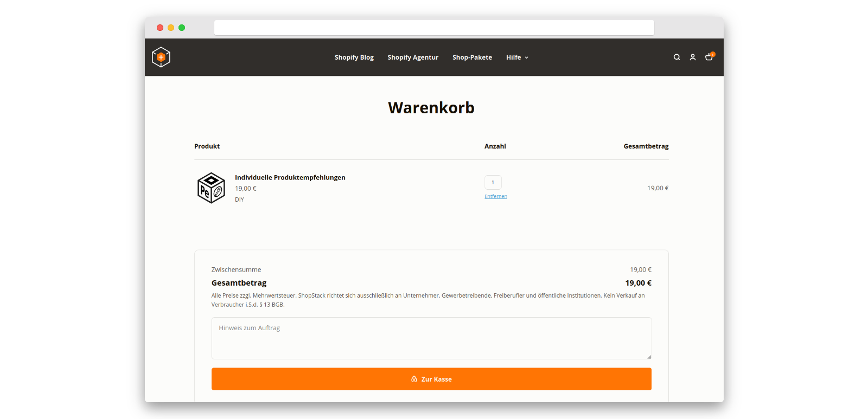Open the search icon in header

click(x=676, y=57)
